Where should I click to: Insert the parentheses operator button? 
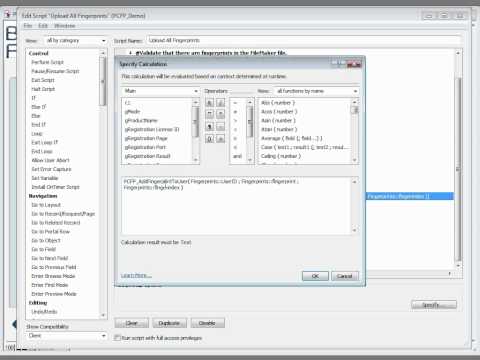[x=209, y=139]
